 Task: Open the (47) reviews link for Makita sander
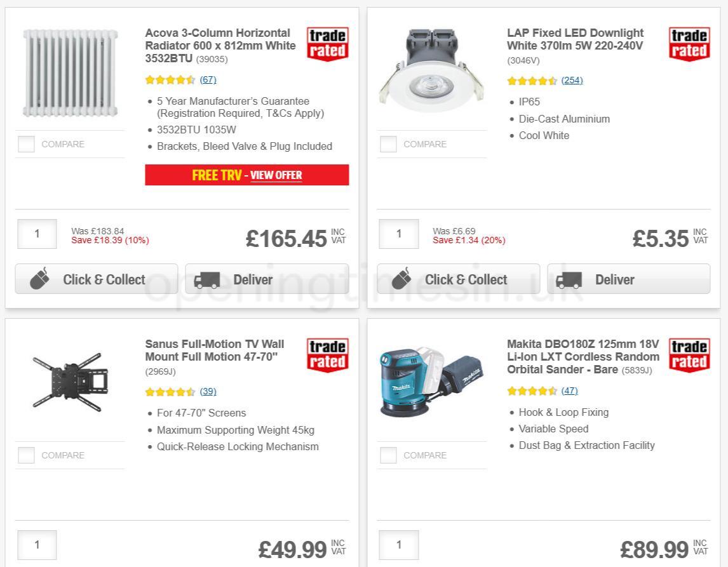pos(570,390)
